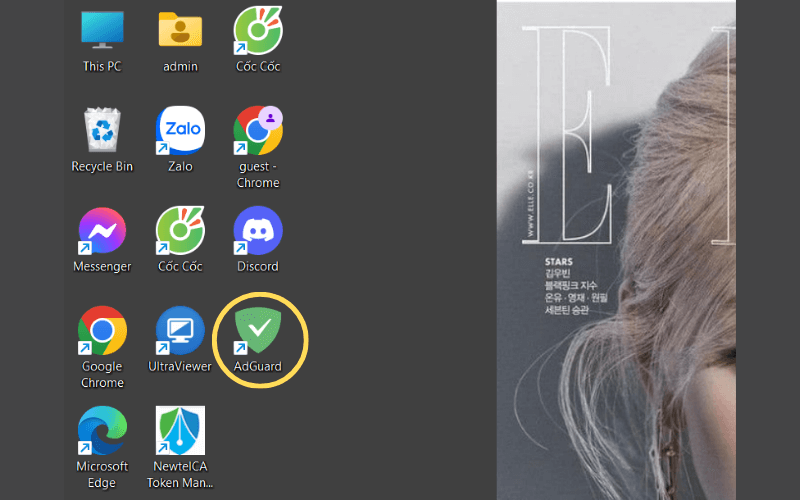This screenshot has height=500, width=800.
Task: Select the Messenger shortcut icon
Action: 102,230
